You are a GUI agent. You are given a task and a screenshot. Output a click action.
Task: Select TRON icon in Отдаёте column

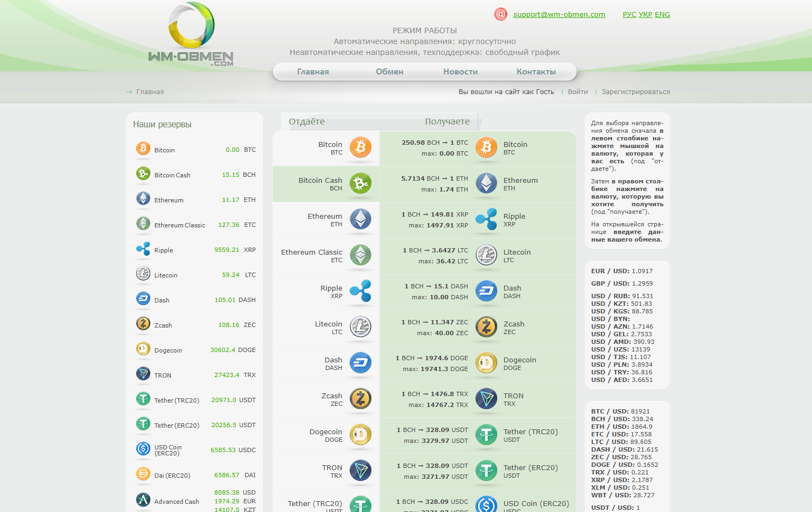[x=361, y=471]
